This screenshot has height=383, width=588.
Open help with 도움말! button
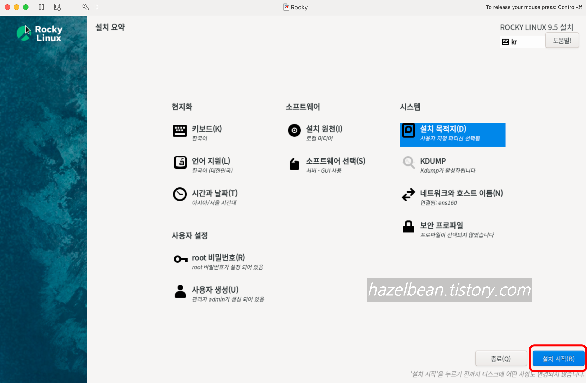tap(562, 41)
